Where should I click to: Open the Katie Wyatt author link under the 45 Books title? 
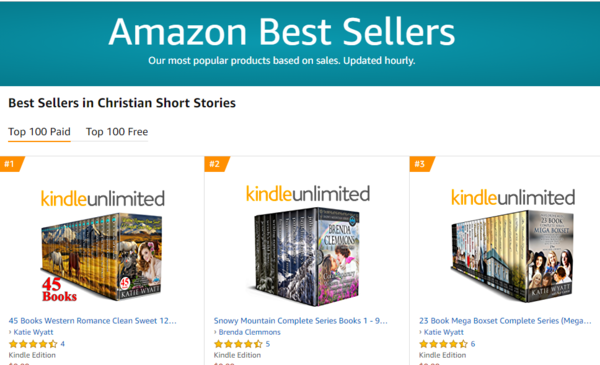(33, 332)
